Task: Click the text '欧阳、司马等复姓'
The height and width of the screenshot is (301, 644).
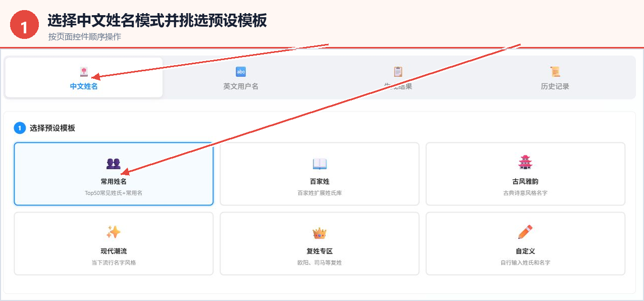Action: pos(319,263)
